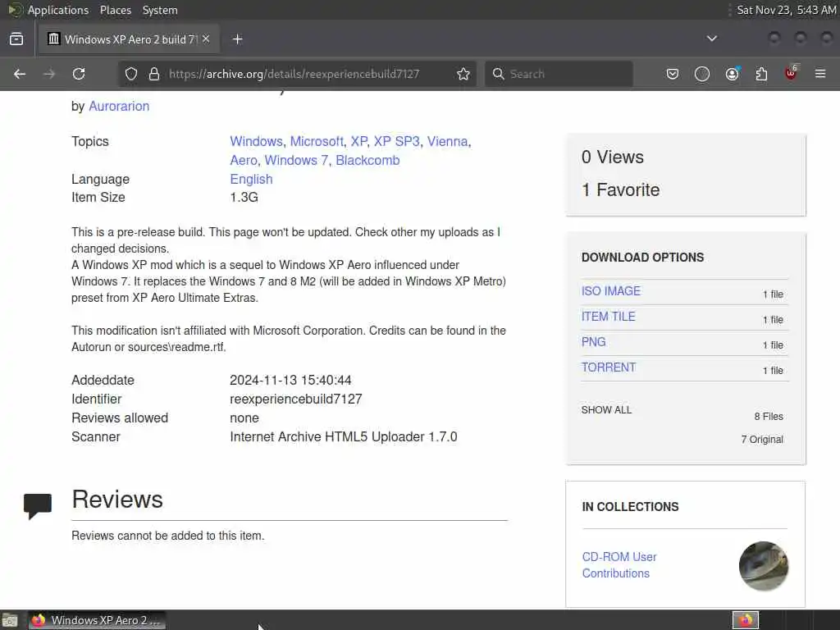The width and height of the screenshot is (840, 630).
Task: Close the Windows XP Aero 2 tab
Action: pyautogui.click(x=206, y=39)
